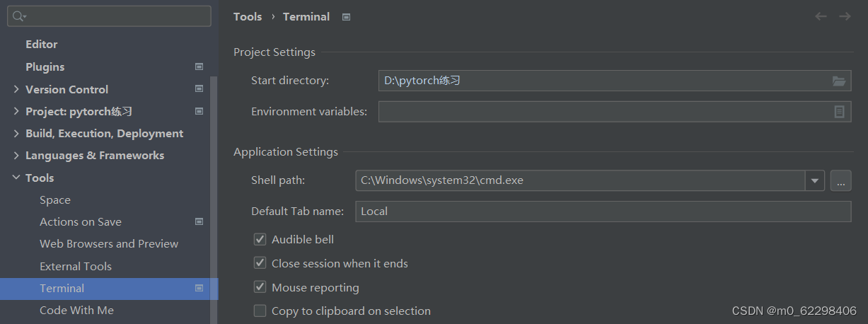The image size is (868, 324).
Task: Click the project-level icon beside Terminal breadcrumb
Action: coord(346,17)
